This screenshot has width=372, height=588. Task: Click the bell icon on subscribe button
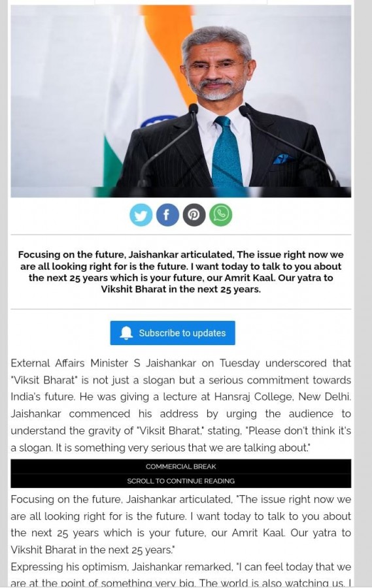pos(126,333)
